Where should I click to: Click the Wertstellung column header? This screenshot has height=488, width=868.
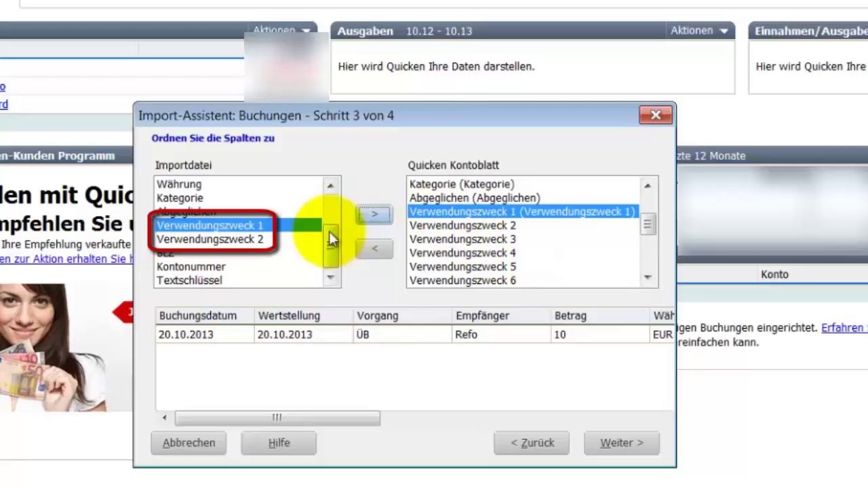(304, 316)
